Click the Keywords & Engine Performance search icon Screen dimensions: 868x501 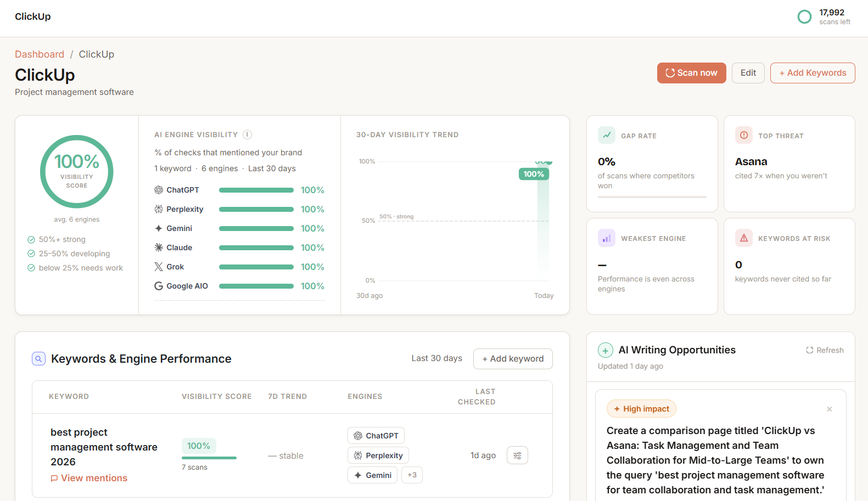(38, 359)
